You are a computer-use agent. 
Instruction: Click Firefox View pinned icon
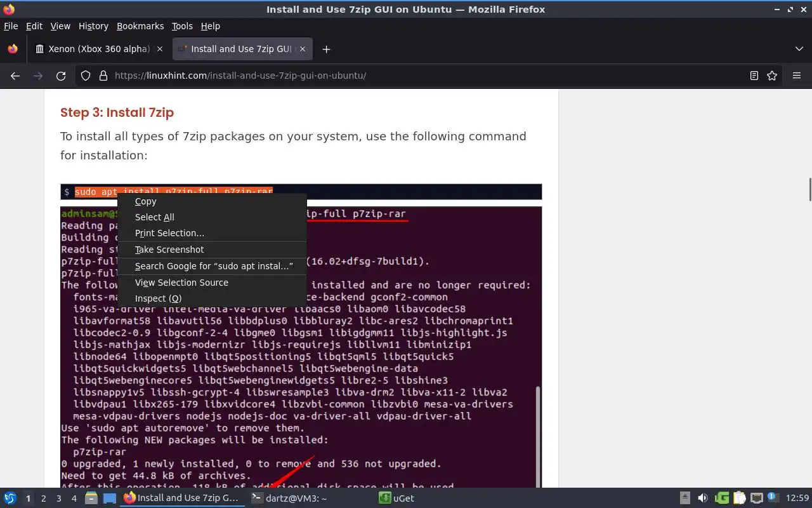point(13,49)
